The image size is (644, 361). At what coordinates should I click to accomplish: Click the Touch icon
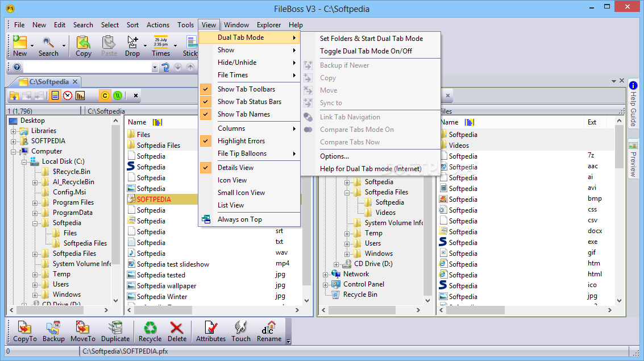(240, 332)
